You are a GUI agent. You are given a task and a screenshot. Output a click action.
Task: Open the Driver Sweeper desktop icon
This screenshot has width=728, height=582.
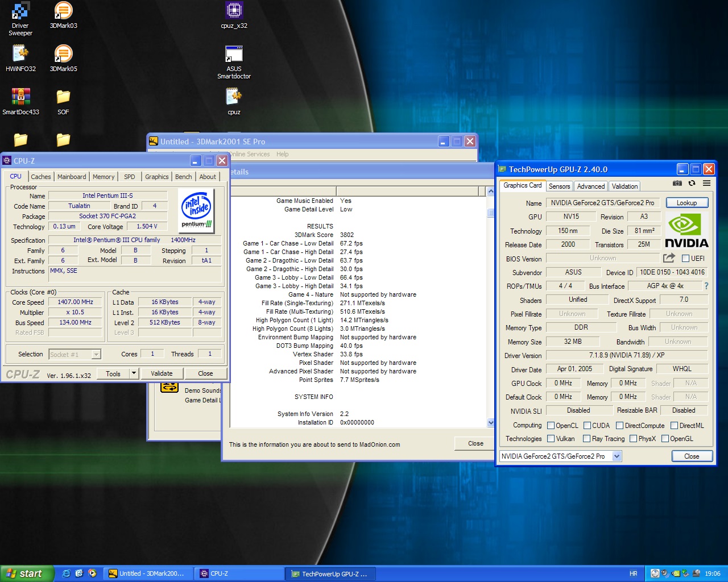(x=20, y=19)
